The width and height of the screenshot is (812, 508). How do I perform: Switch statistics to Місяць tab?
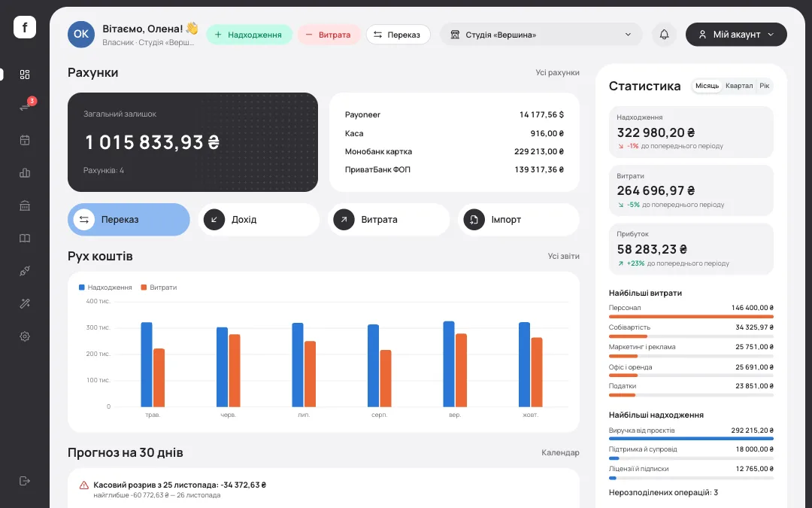(707, 86)
